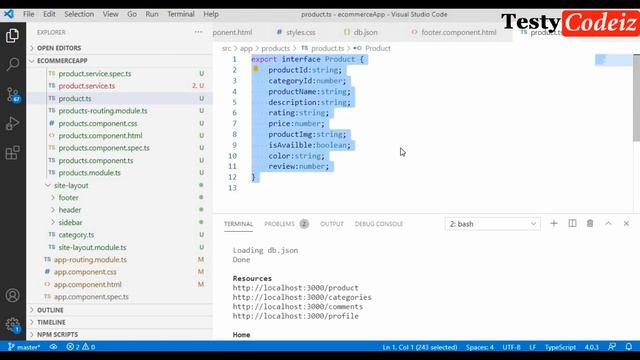
Task: Click feedback icon in status bar
Action: (611, 347)
